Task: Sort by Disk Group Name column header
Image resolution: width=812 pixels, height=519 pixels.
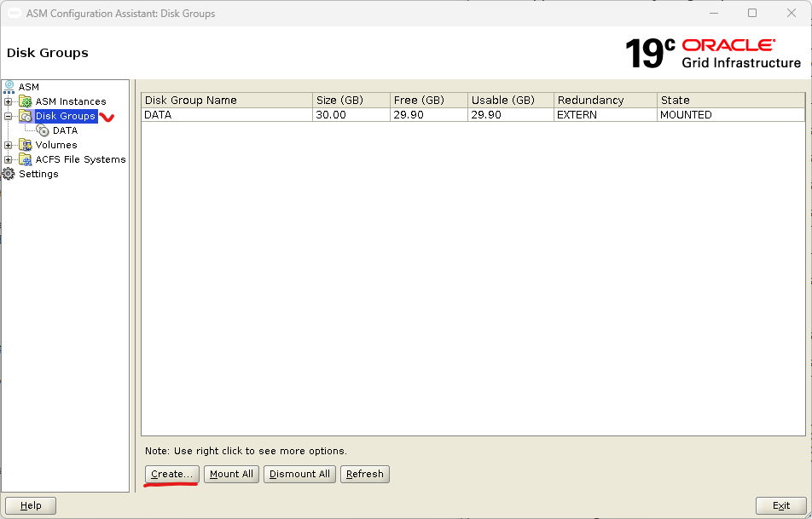Action: coord(226,100)
